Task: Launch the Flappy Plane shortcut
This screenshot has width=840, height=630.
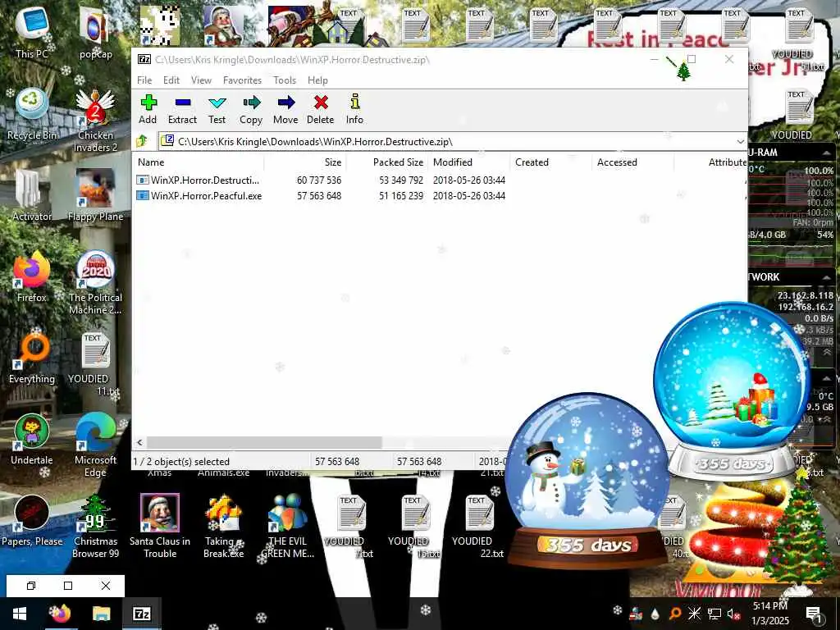Action: click(95, 196)
